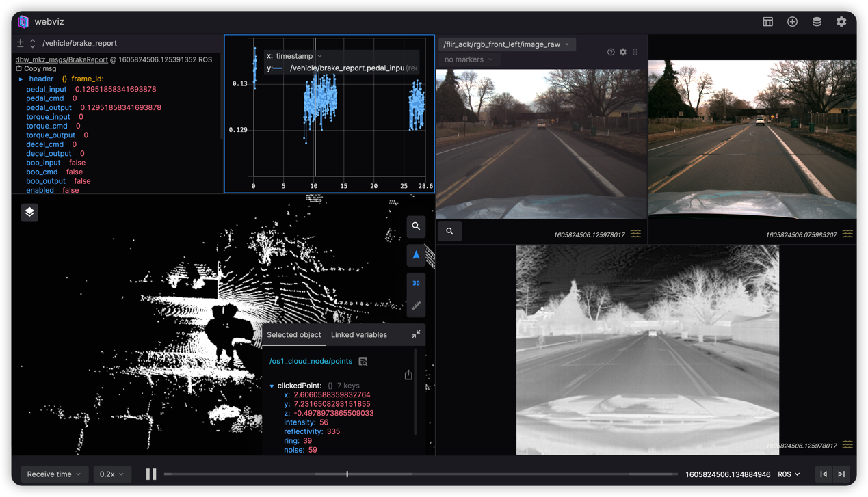Screen dimensions: 868x497
Task: Open the image panel help icon
Action: point(611,52)
